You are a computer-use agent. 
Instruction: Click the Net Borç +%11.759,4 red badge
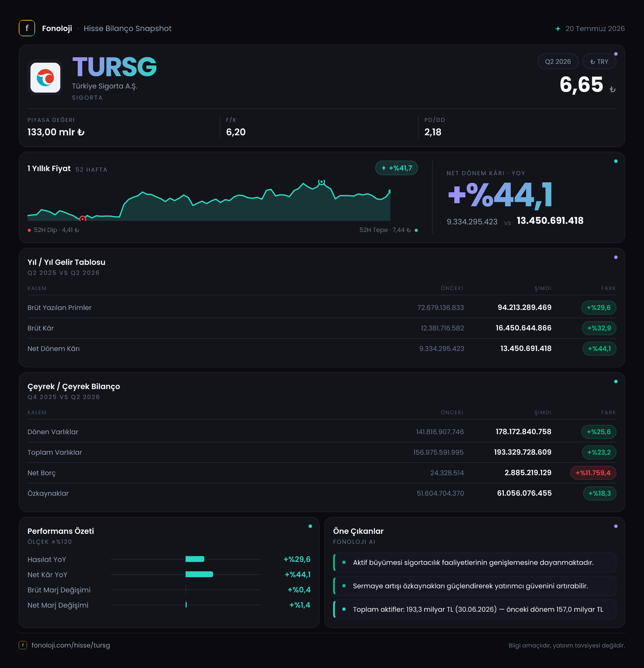pos(593,473)
